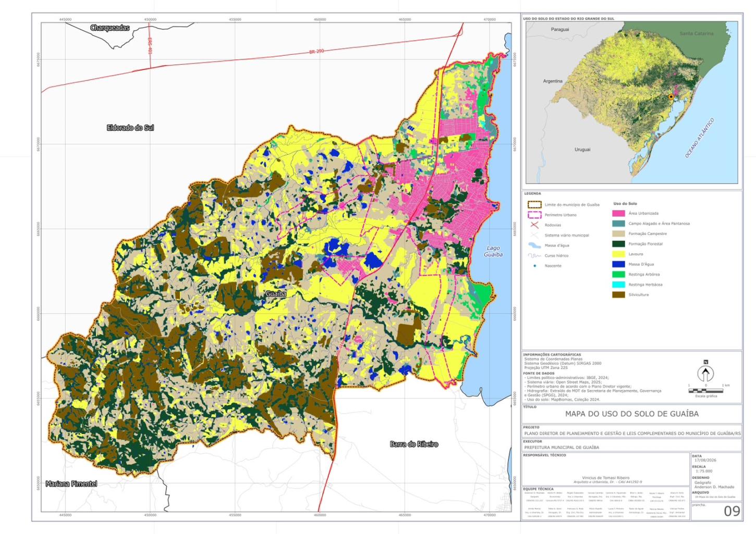The height and width of the screenshot is (534, 756).
Task: Click the scale value 1:75.000
Action: [703, 471]
